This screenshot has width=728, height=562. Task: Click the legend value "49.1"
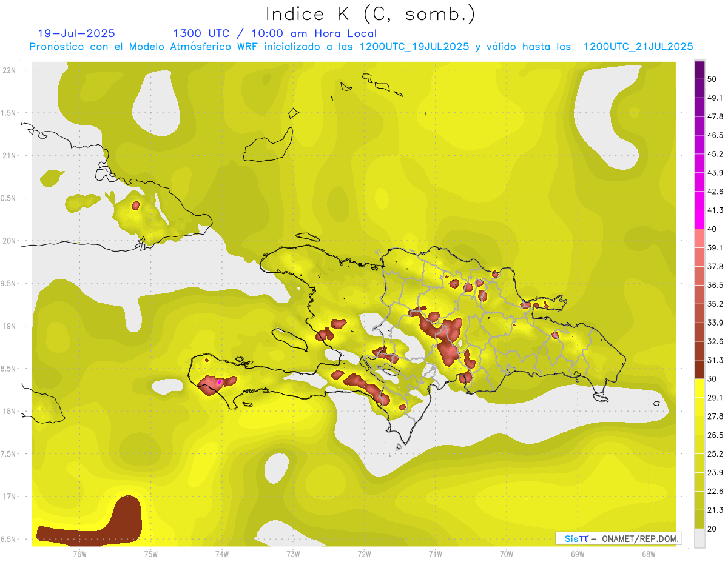pyautogui.click(x=716, y=98)
